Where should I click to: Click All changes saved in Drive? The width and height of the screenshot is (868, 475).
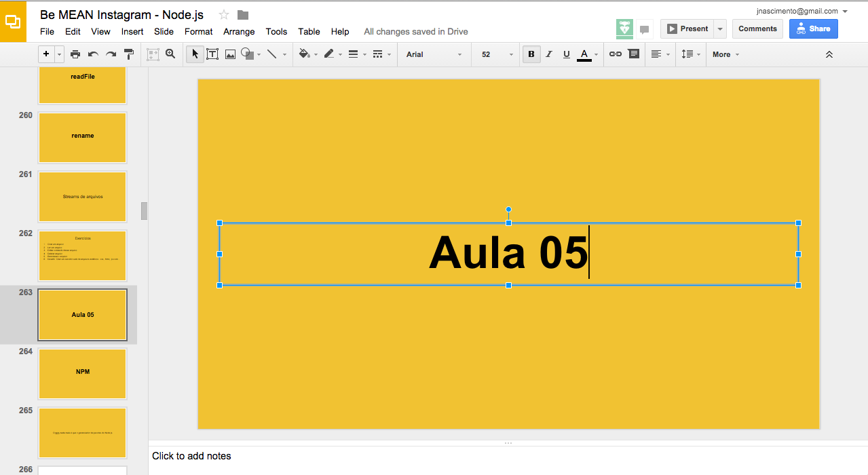(415, 31)
